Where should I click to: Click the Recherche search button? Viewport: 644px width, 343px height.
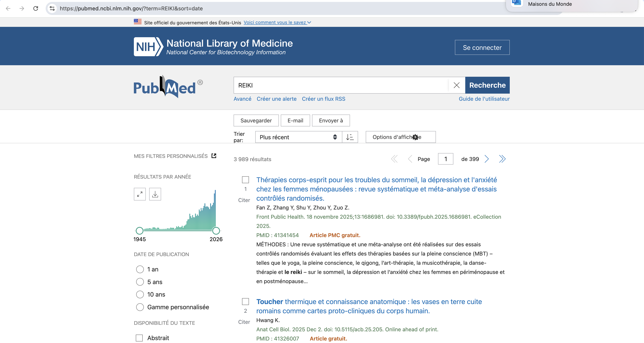tap(487, 85)
